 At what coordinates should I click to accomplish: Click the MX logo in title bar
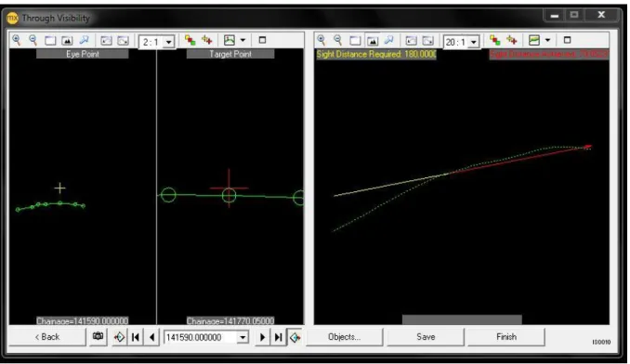coord(12,18)
